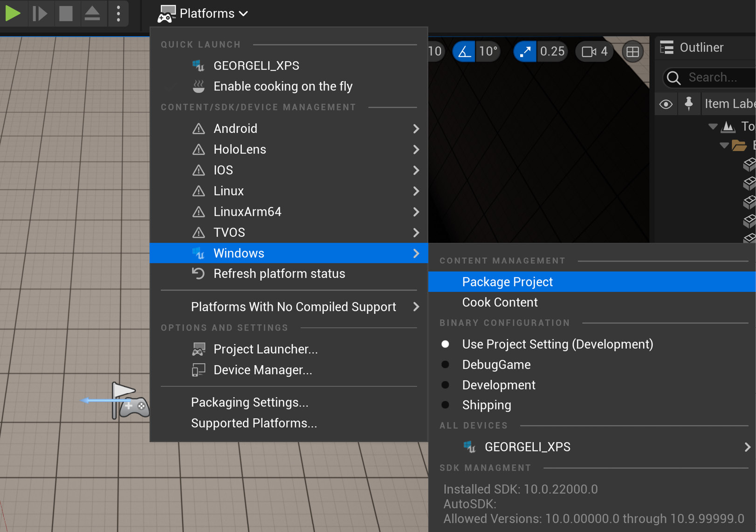Viewport: 756px width, 532px height.
Task: Collapse the top-level world tree item
Action: click(x=713, y=126)
